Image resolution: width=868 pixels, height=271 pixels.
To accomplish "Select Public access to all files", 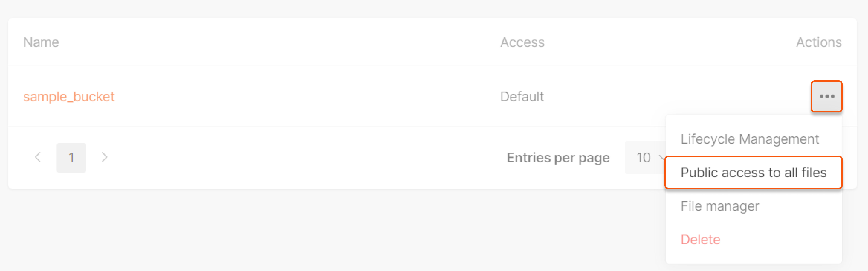I will coord(753,173).
